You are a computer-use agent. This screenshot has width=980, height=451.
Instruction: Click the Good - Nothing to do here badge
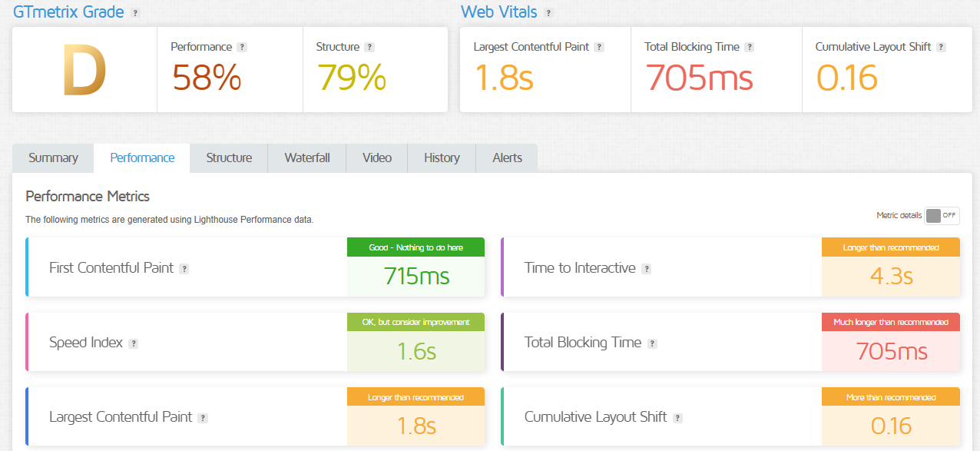click(x=416, y=247)
